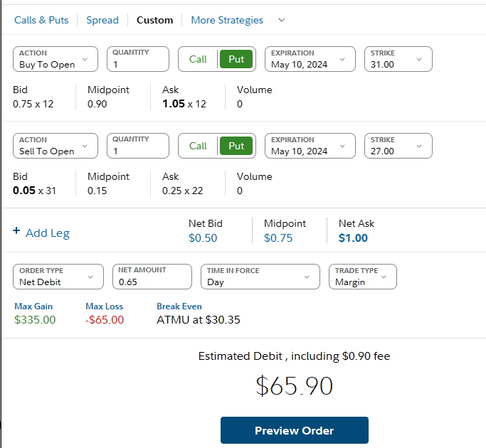The height and width of the screenshot is (448, 486).
Task: Click the 0.15 midpoint of second leg
Action: (x=97, y=191)
